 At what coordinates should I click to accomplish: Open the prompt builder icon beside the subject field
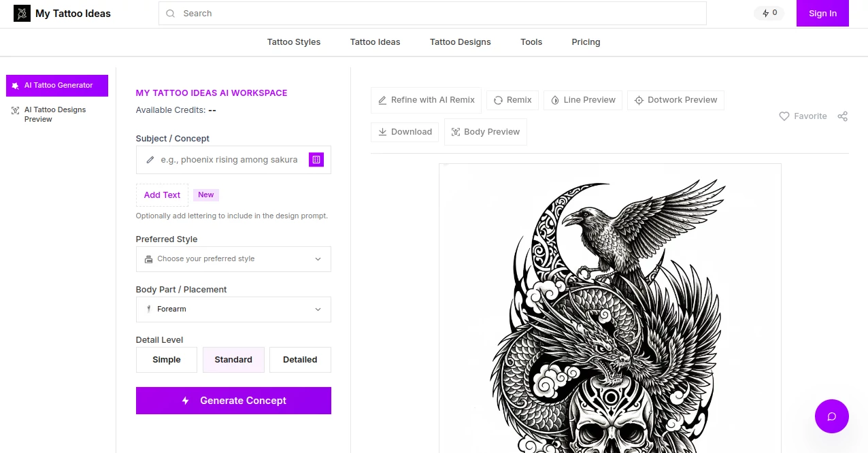316,159
